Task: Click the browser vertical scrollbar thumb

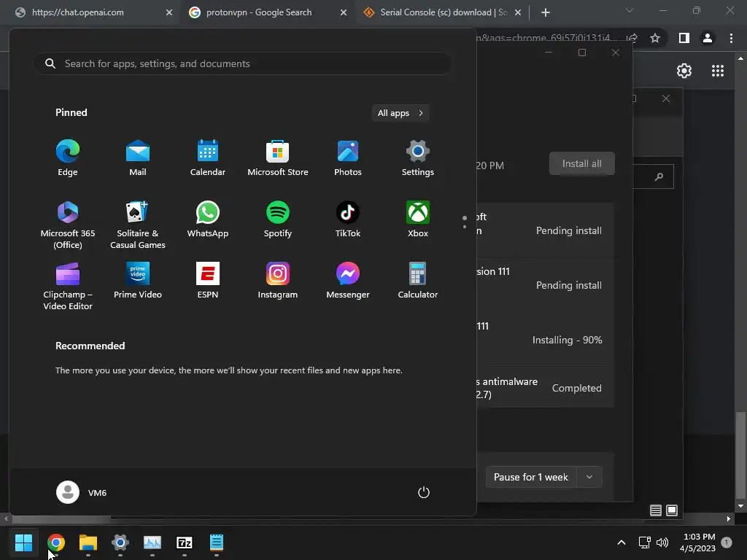Action: 740,456
